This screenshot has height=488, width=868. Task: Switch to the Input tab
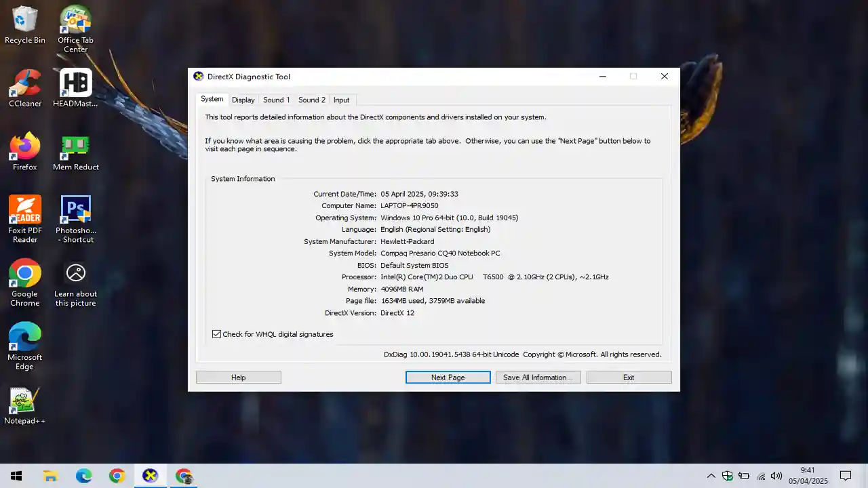click(x=341, y=100)
